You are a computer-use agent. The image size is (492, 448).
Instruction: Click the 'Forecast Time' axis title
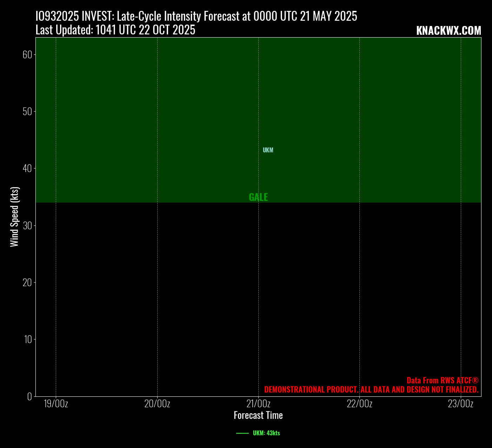pyautogui.click(x=258, y=415)
